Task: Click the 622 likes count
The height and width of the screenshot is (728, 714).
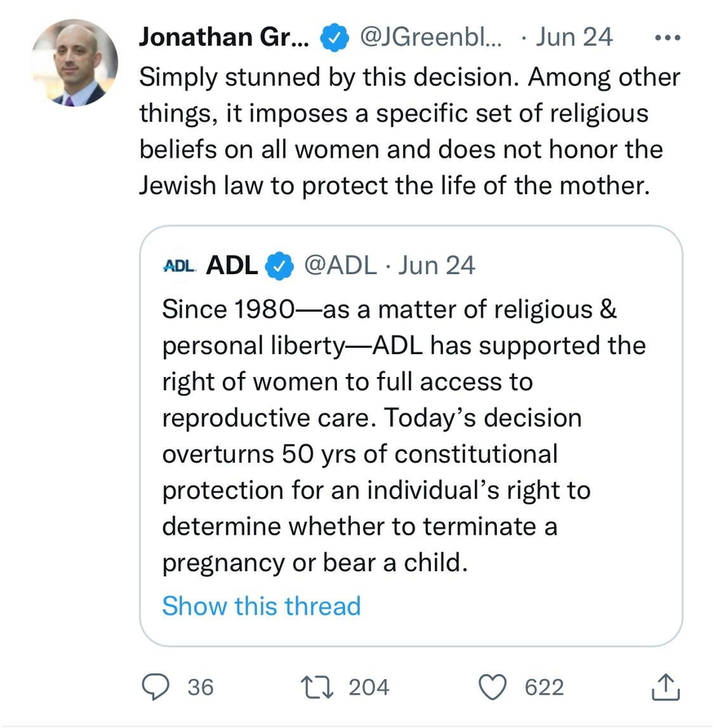Action: point(543,687)
